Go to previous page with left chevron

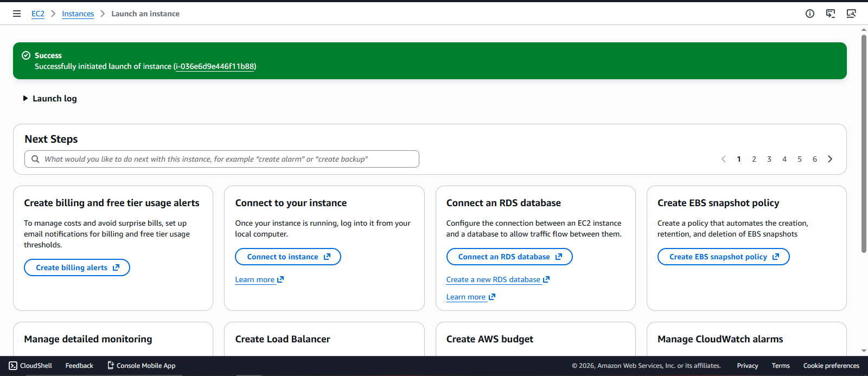[x=724, y=159]
